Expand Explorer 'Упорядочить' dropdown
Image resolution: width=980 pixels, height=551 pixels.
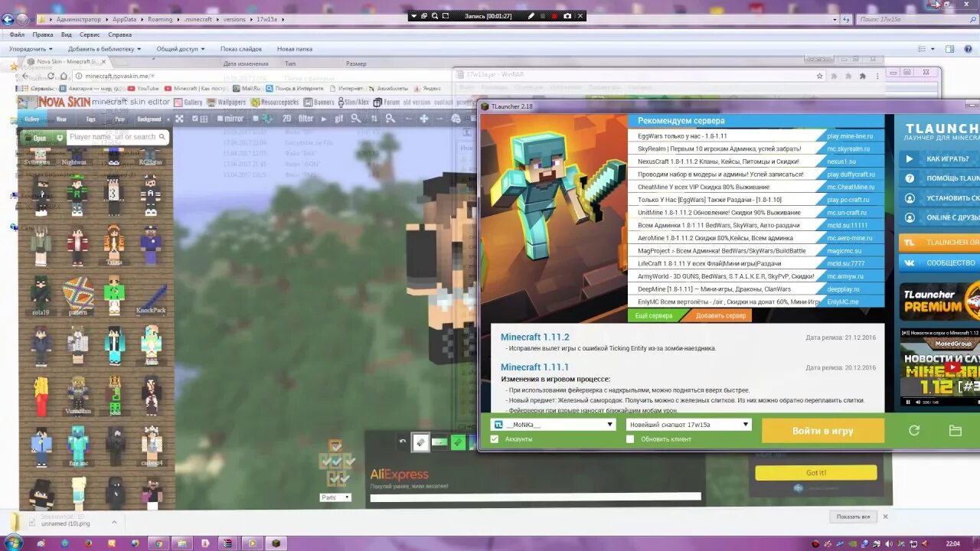32,49
